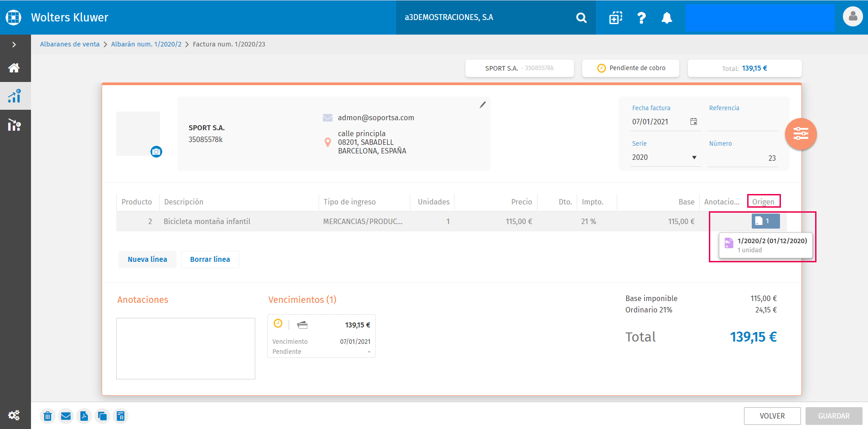Send invoice by email envelope icon
This screenshot has height=429, width=868.
[66, 416]
